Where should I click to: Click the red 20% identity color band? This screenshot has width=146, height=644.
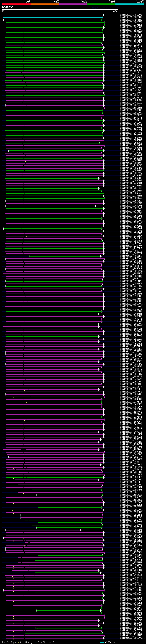(16, 4)
